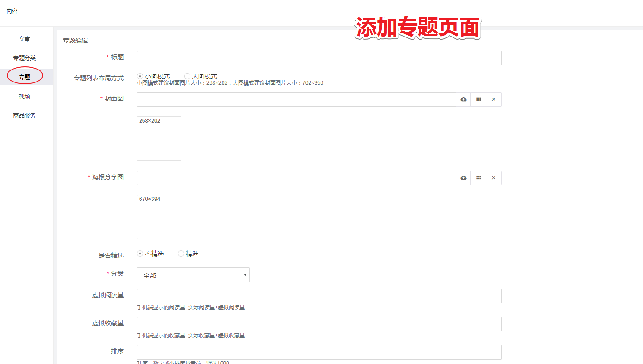Open 文章 in the sidebar
643x364 pixels.
click(25, 39)
